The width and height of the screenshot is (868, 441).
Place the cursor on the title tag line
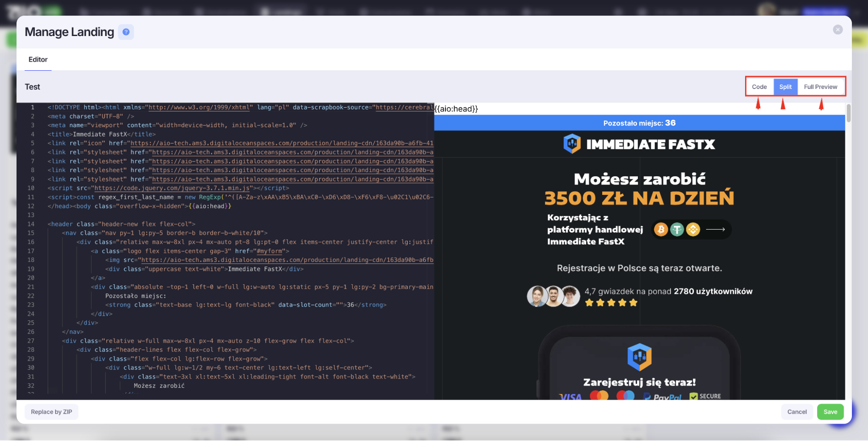(101, 134)
